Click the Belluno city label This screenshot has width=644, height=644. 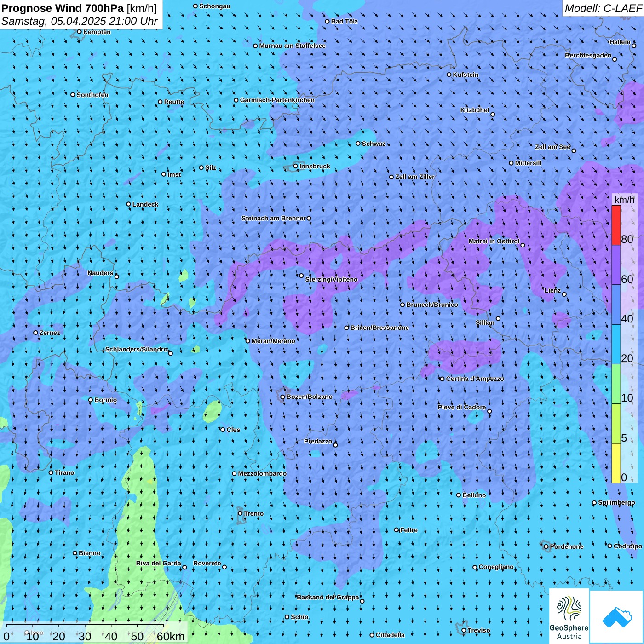474,495
